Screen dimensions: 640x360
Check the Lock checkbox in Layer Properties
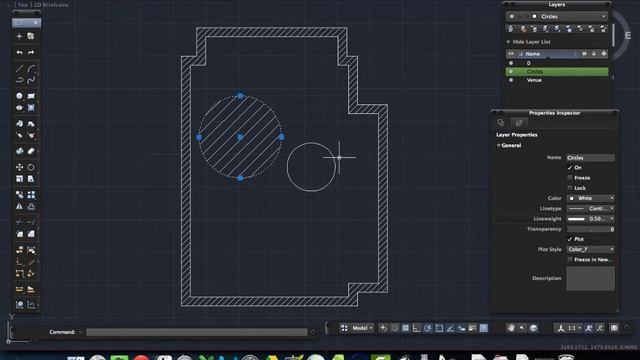click(x=570, y=188)
